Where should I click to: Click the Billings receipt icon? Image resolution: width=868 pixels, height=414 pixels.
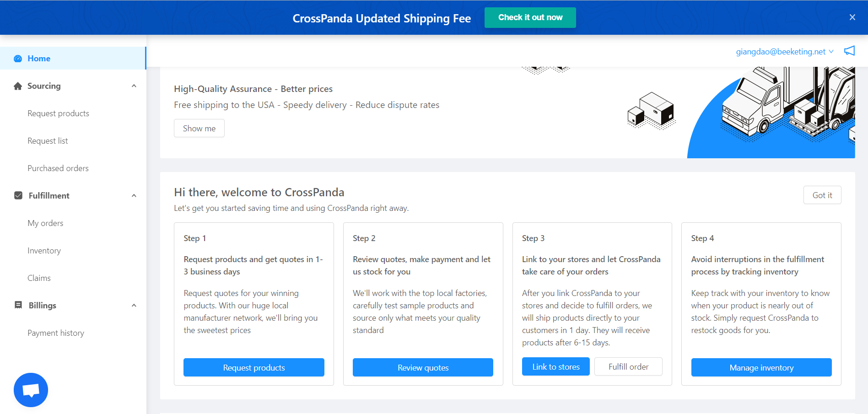(18, 305)
